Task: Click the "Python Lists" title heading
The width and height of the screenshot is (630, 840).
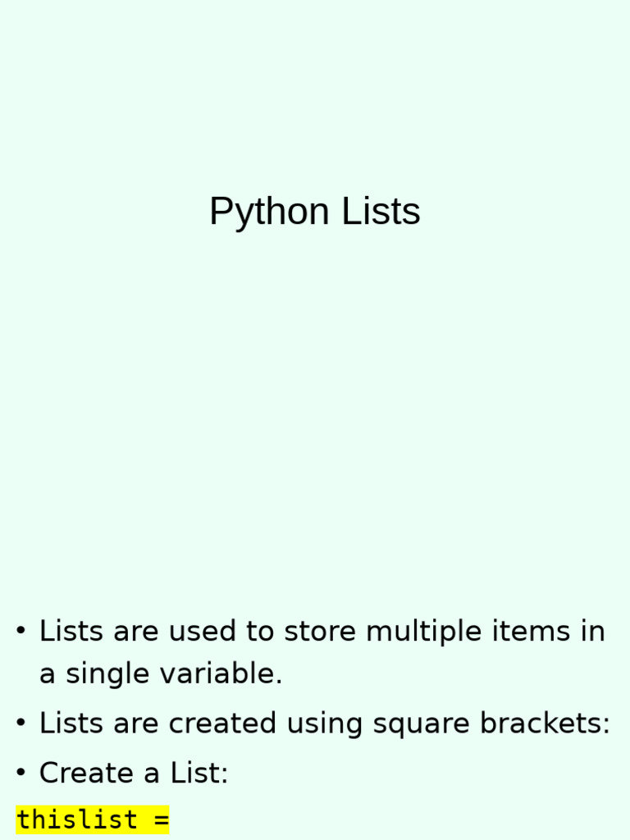Action: [x=314, y=212]
